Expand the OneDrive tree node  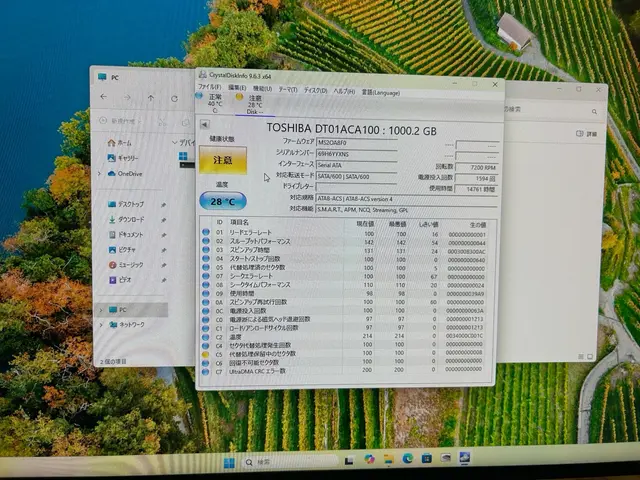[99, 173]
